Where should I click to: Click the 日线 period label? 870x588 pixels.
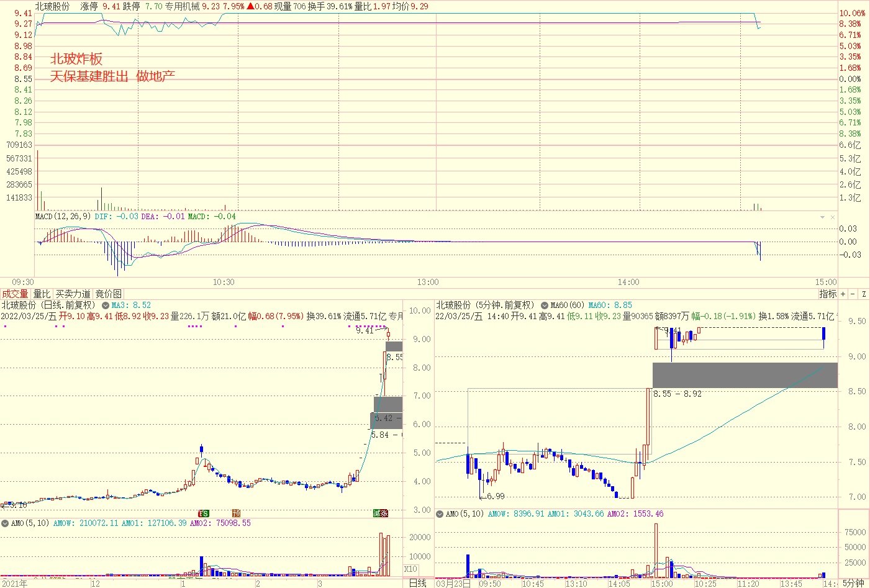click(418, 583)
